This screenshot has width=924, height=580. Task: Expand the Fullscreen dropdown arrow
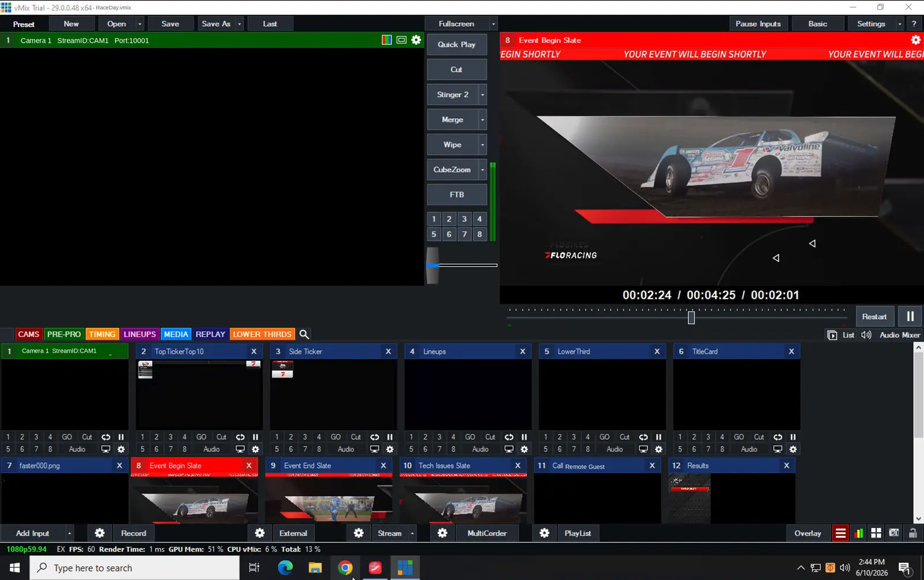(x=493, y=24)
